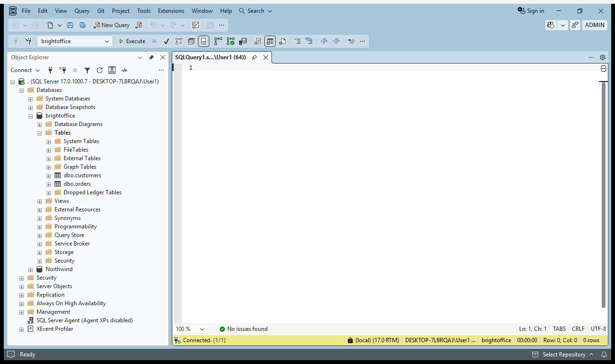Open Copilot icon near ADMIN button

pos(551,25)
